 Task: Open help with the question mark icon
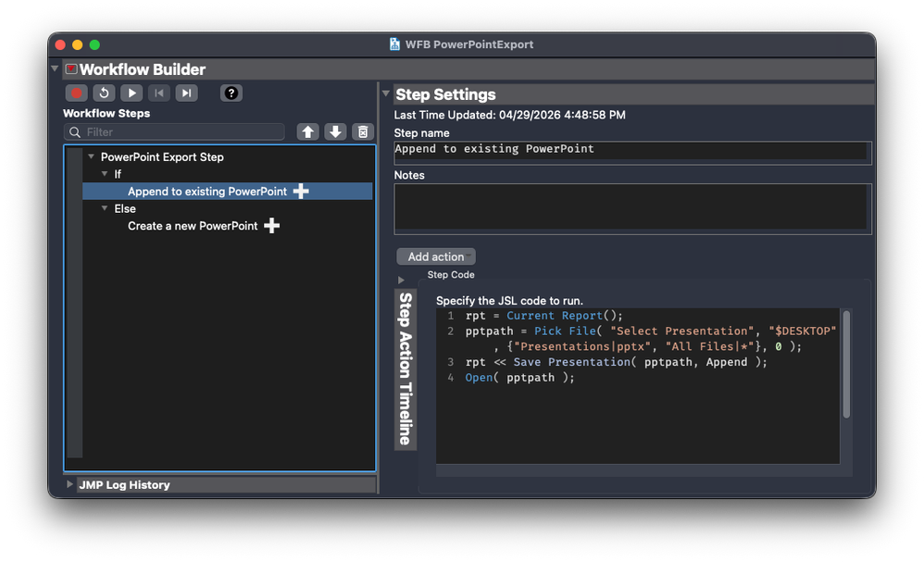click(x=231, y=94)
